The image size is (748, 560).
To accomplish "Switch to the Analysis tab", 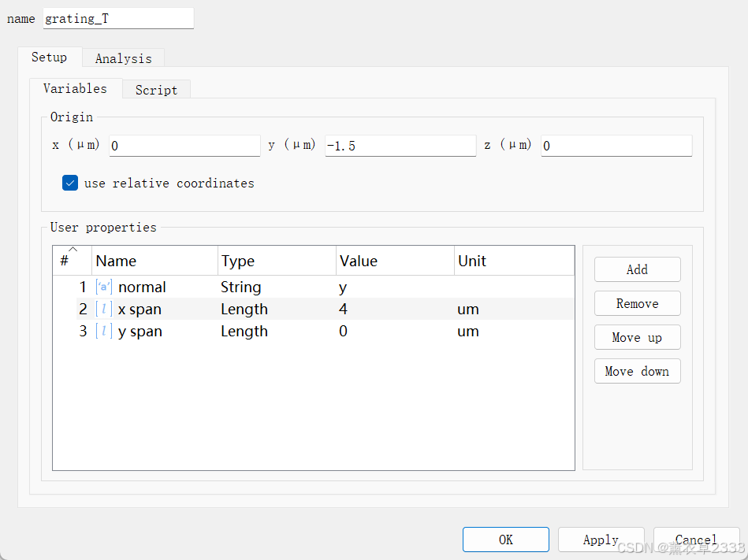I will [123, 58].
